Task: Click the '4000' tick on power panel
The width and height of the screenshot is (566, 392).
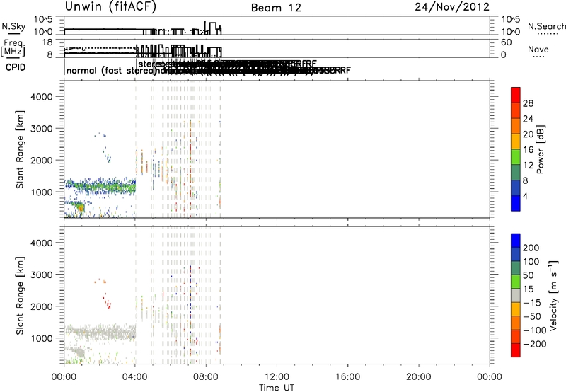Action: tap(41, 97)
